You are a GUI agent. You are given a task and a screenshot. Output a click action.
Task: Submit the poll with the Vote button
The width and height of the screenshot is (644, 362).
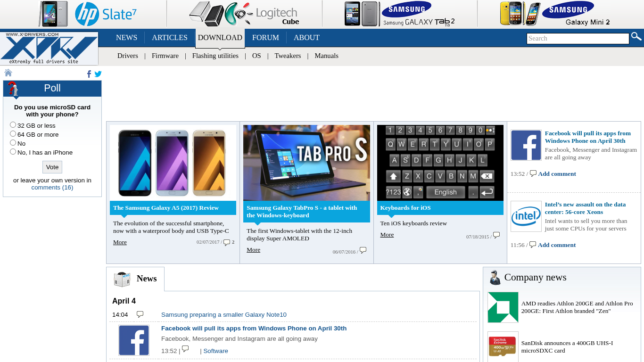click(52, 167)
